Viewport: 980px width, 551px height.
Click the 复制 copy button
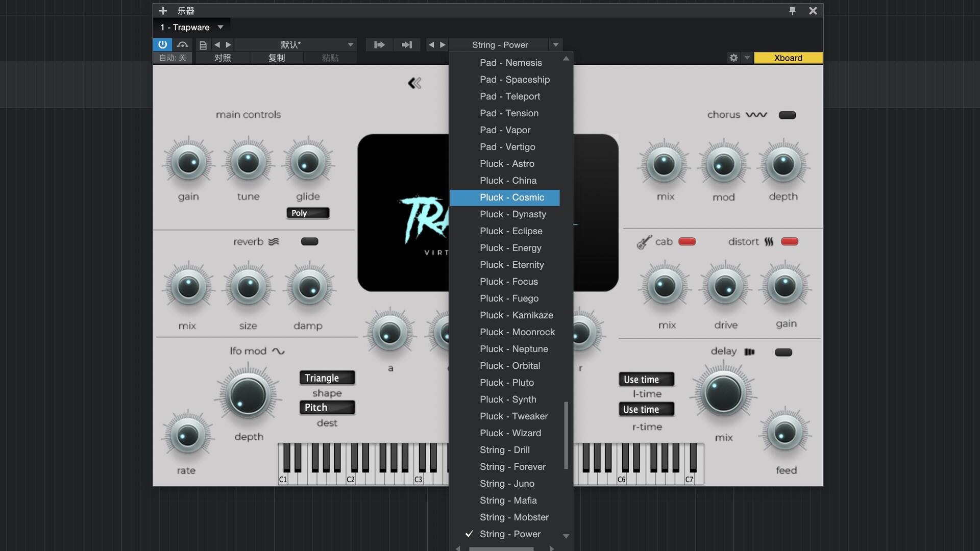pos(276,58)
